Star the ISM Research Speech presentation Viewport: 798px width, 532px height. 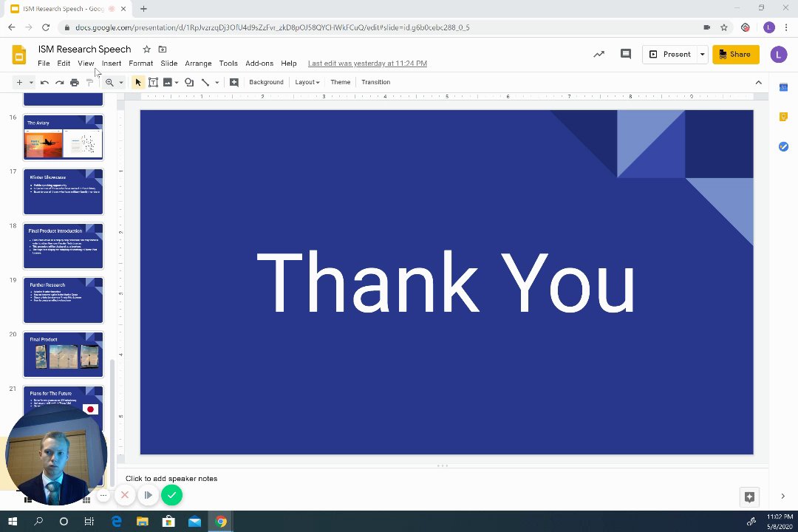146,50
